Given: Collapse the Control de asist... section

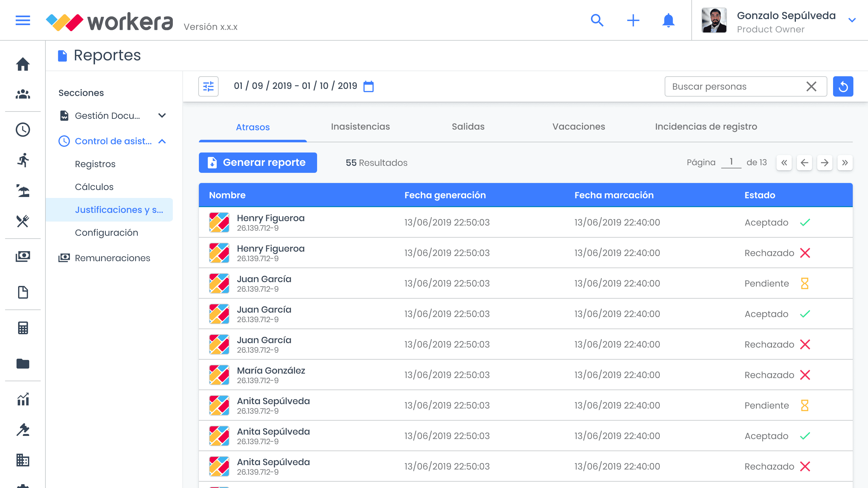Looking at the screenshot, I should (162, 141).
